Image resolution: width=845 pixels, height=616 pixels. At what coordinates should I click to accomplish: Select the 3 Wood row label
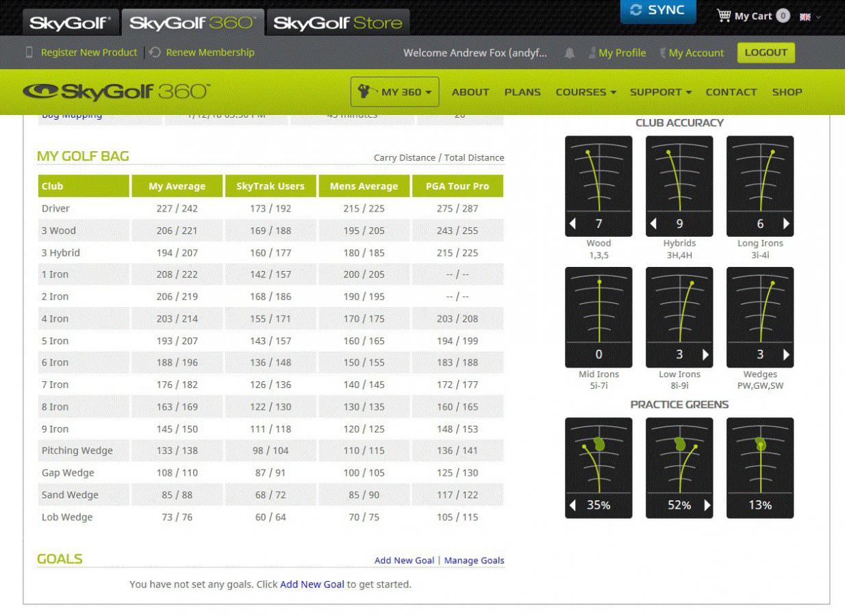pos(59,231)
